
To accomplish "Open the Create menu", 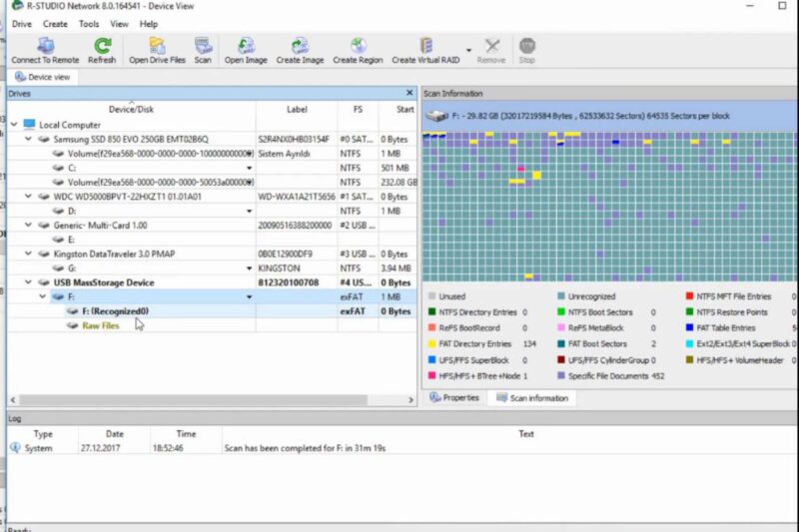I will point(55,24).
